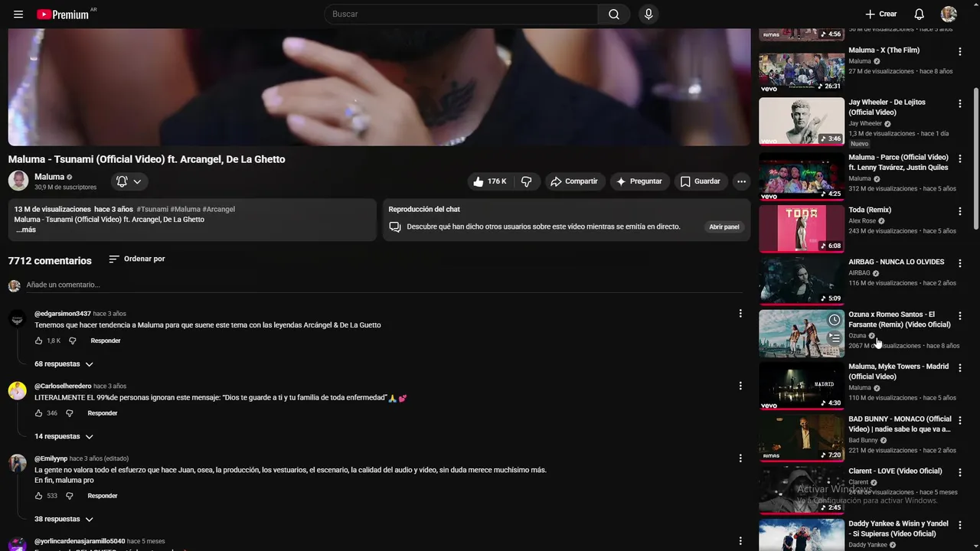The width and height of the screenshot is (980, 551).
Task: Dislike the Tsunami video
Action: [526, 181]
